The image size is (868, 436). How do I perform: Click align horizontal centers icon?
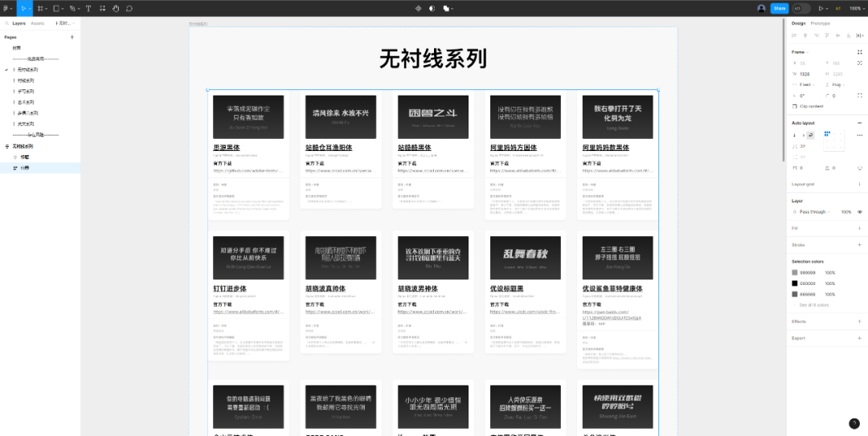[805, 35]
